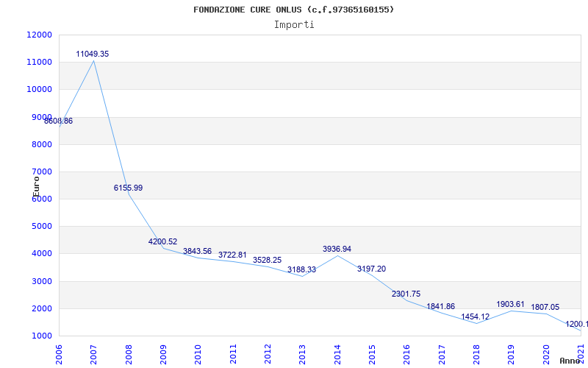The height and width of the screenshot is (368, 588).
Task: Click the x-axis year 2014
Action: tap(337, 354)
